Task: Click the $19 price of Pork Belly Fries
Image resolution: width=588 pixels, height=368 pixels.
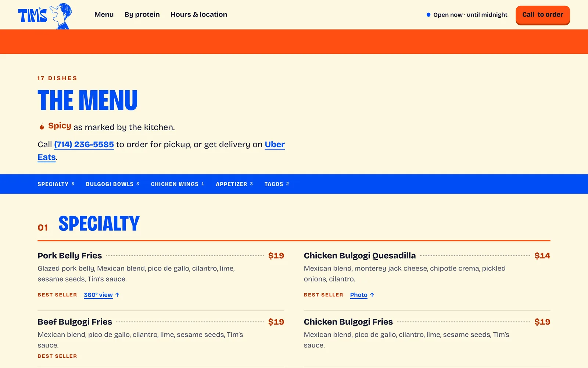Action: click(276, 255)
